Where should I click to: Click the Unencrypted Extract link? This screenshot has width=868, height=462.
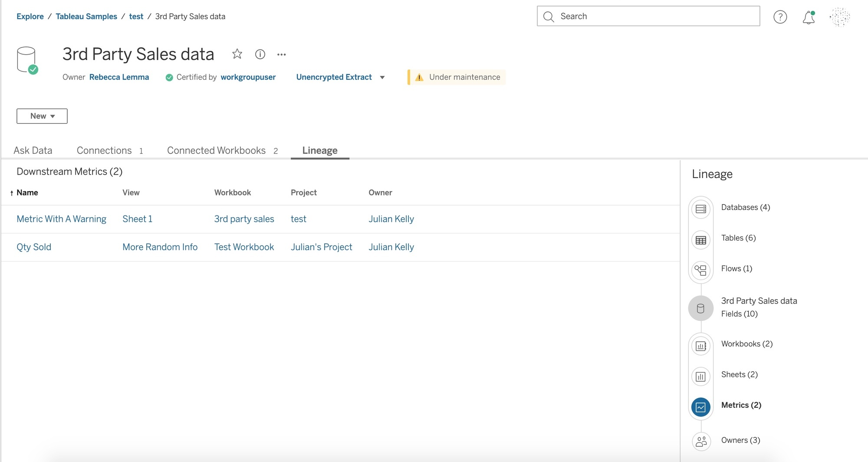click(x=334, y=77)
